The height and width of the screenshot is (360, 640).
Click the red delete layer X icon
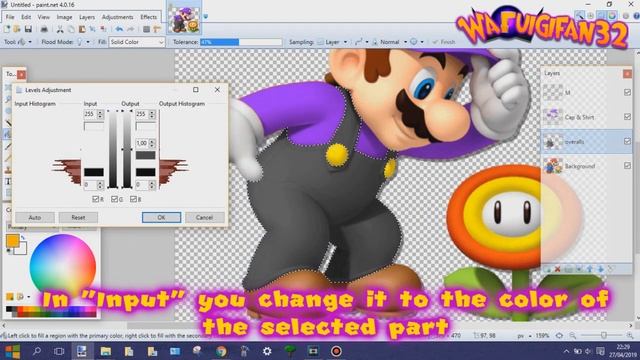pos(558,269)
